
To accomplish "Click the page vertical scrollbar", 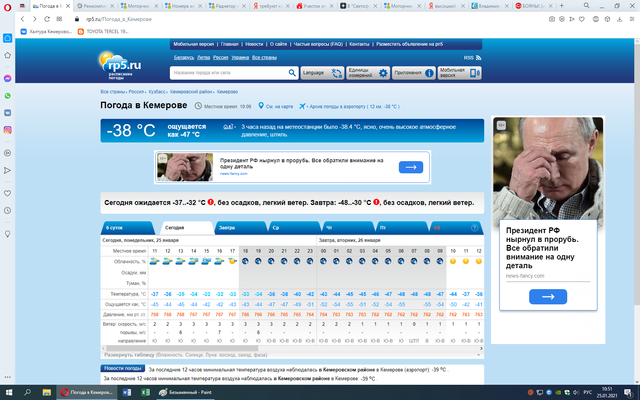I will pos(637,173).
